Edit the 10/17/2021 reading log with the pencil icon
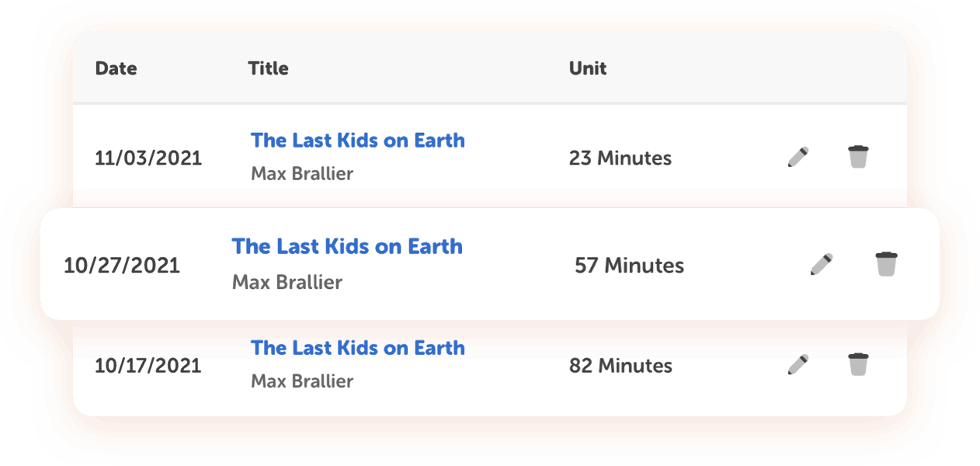The width and height of the screenshot is (980, 466). tap(799, 363)
